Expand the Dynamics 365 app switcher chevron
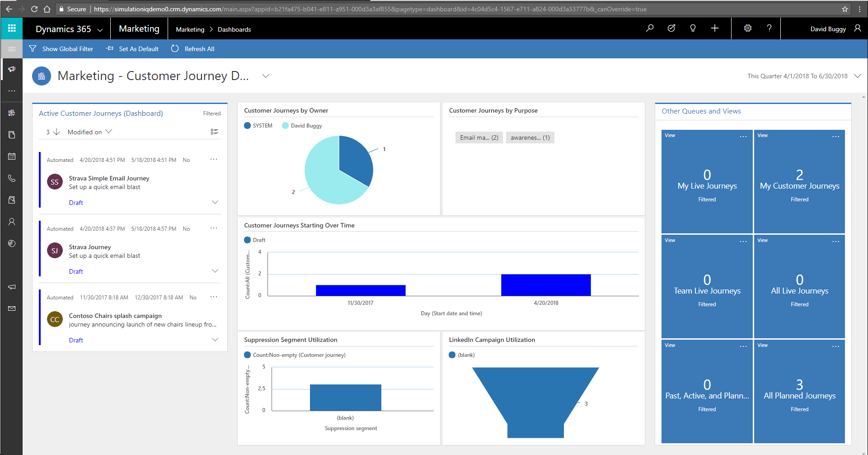The height and width of the screenshot is (455, 868). (100, 30)
